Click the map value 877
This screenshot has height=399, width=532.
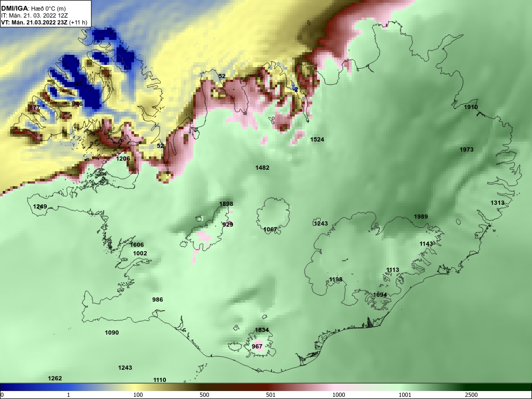click(x=35, y=107)
